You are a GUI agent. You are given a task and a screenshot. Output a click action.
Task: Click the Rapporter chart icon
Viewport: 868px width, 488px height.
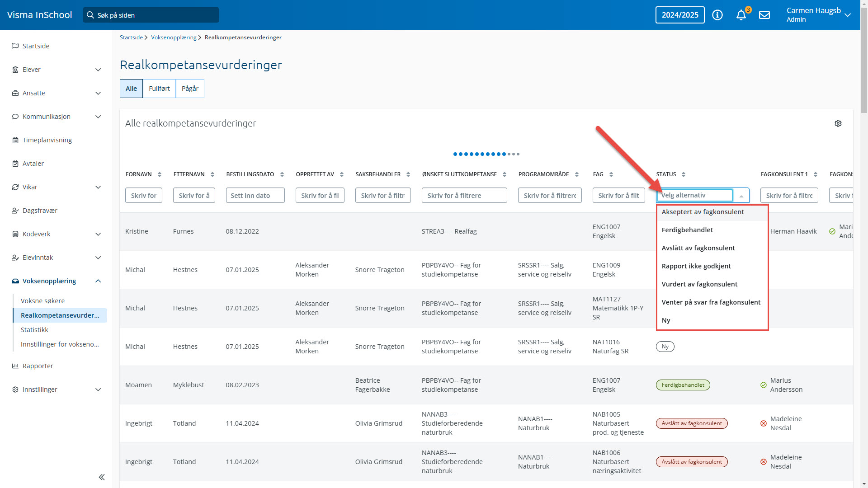(x=15, y=366)
